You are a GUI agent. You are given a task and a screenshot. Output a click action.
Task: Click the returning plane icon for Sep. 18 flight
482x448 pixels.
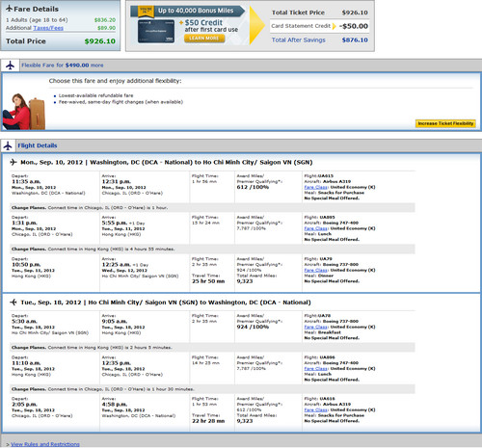pos(13,303)
